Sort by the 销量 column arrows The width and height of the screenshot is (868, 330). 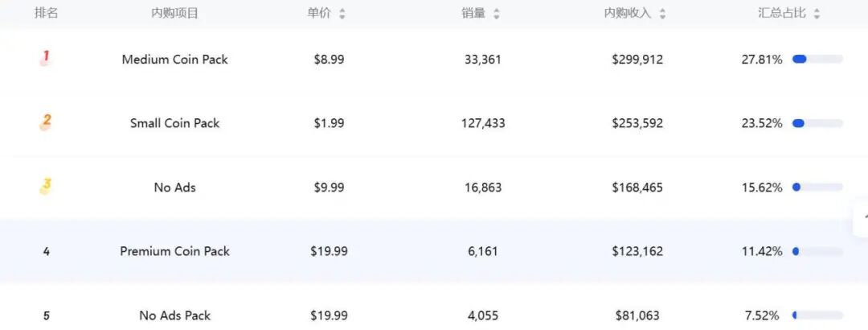pos(496,14)
